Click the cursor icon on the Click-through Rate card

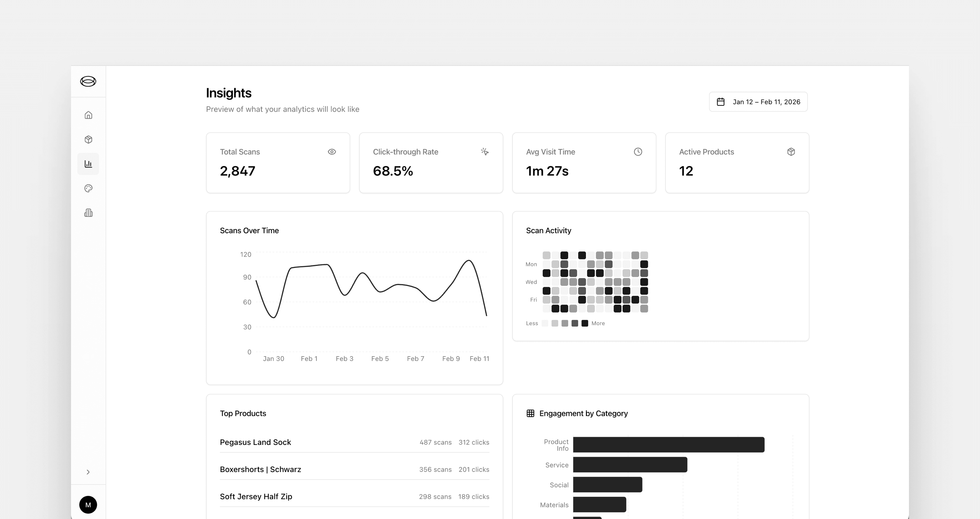point(485,152)
